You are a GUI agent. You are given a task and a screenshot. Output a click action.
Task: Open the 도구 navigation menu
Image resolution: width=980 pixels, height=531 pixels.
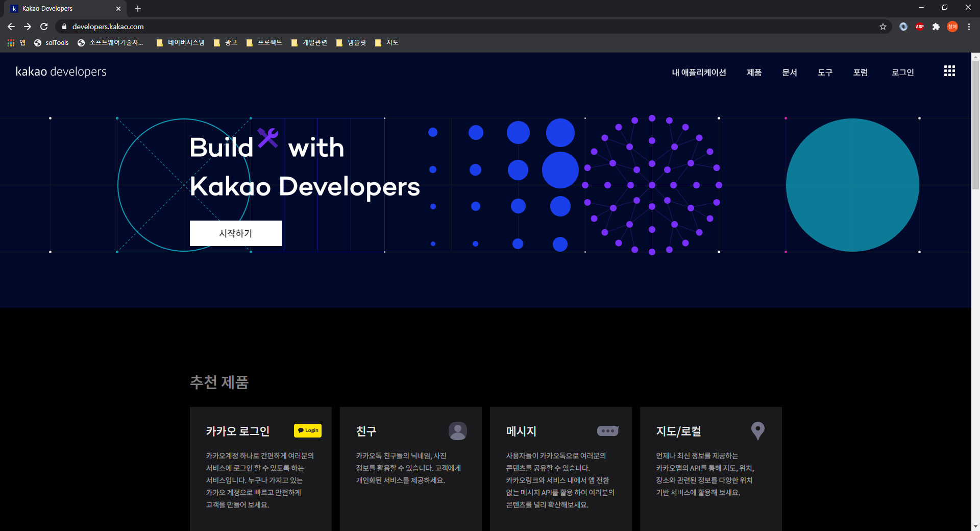825,73
